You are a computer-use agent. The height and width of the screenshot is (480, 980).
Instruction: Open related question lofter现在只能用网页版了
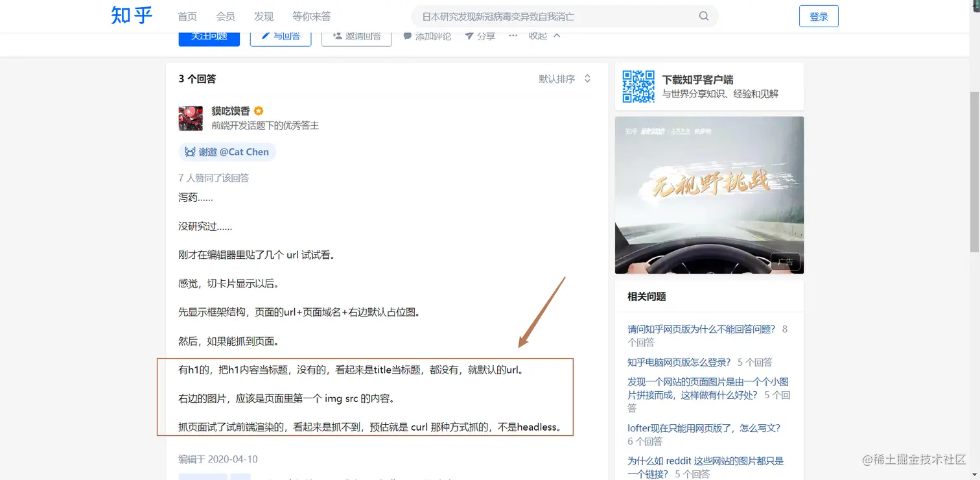(x=704, y=428)
